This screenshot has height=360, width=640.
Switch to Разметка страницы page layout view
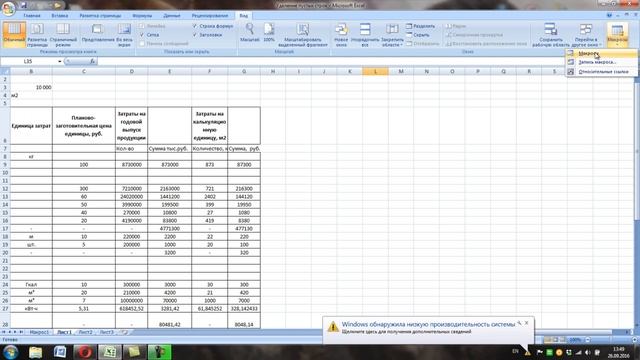pyautogui.click(x=37, y=34)
